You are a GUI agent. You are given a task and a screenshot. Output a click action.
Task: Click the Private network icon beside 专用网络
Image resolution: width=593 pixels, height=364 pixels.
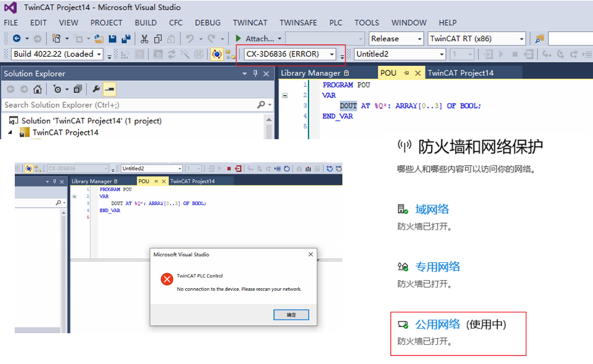(403, 267)
